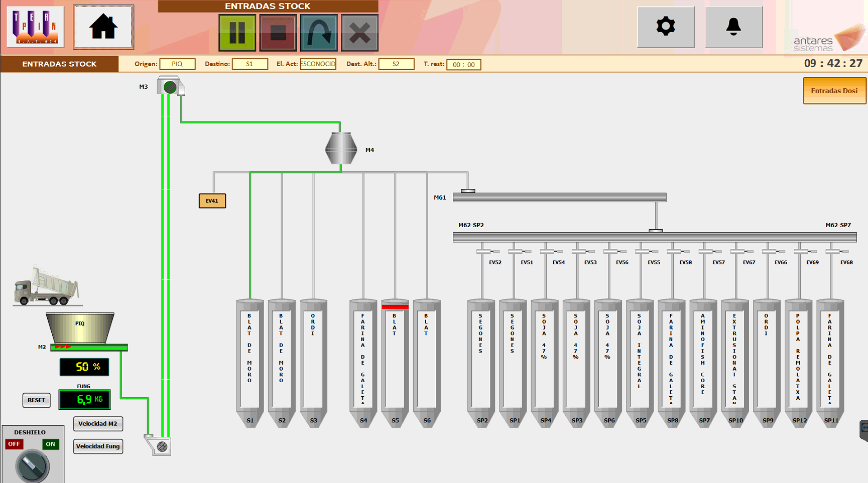
Task: Click the curved return arrow icon
Action: point(318,33)
